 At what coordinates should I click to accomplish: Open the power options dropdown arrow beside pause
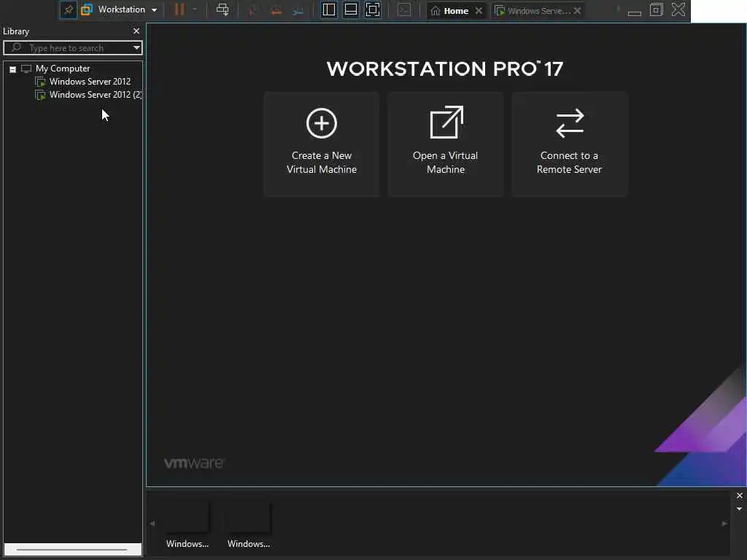tap(195, 9)
